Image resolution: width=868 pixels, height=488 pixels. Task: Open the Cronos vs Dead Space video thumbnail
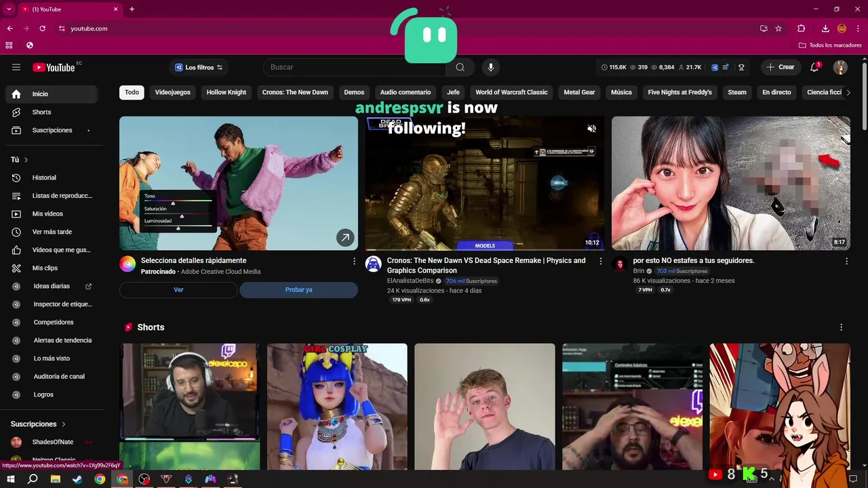point(485,183)
